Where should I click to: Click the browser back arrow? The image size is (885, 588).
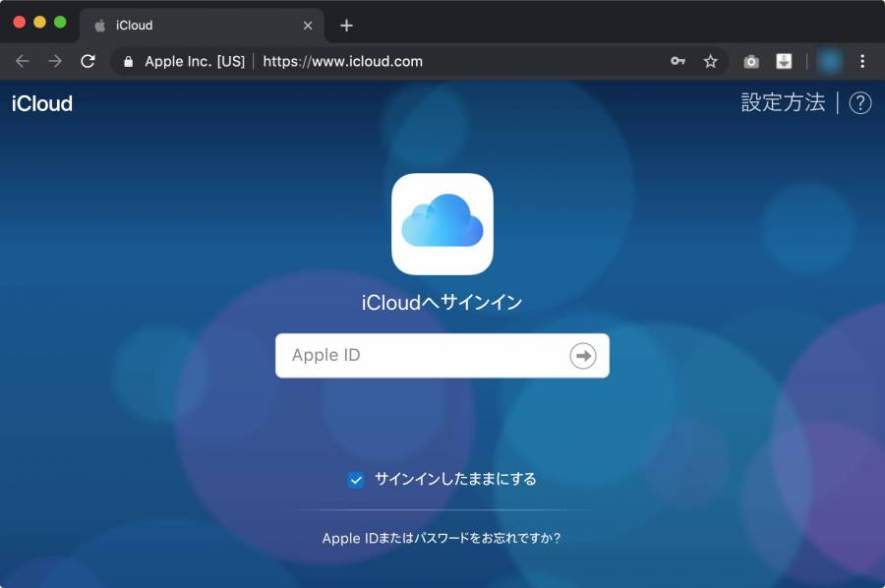tap(22, 61)
